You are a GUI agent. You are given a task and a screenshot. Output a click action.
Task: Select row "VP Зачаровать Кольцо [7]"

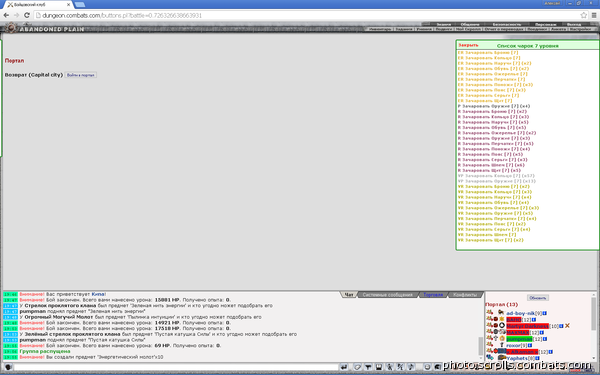click(496, 176)
